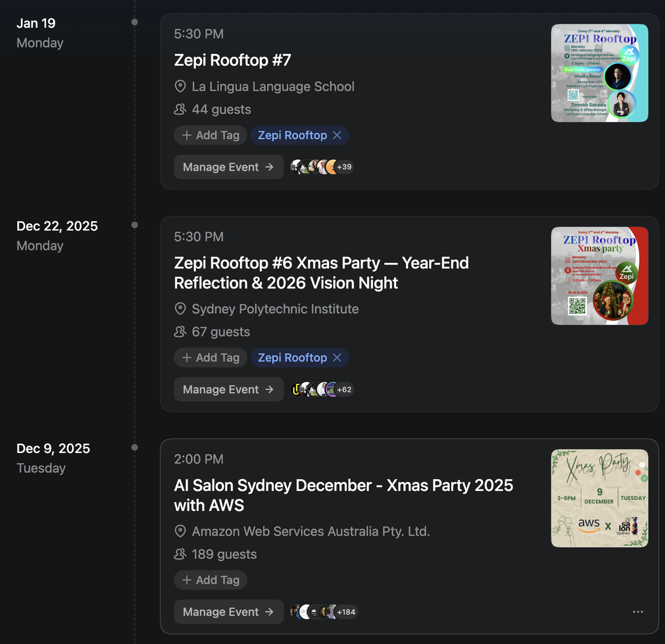Select Zepi Rooftop tag on #6 Xmas Party

(292, 357)
